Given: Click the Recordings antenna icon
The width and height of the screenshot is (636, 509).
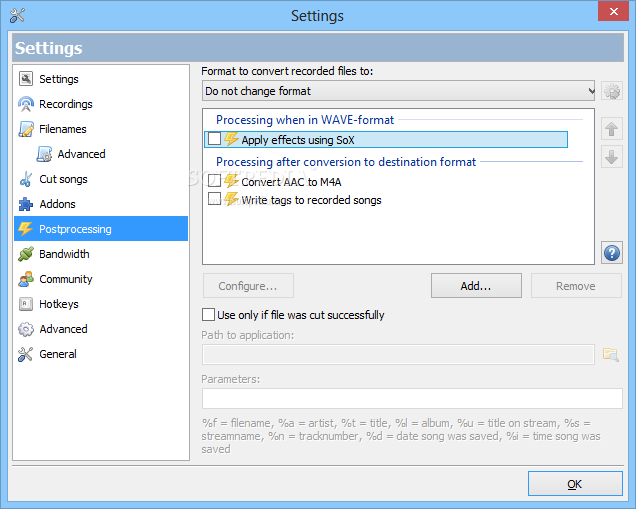Looking at the screenshot, I should [x=26, y=104].
